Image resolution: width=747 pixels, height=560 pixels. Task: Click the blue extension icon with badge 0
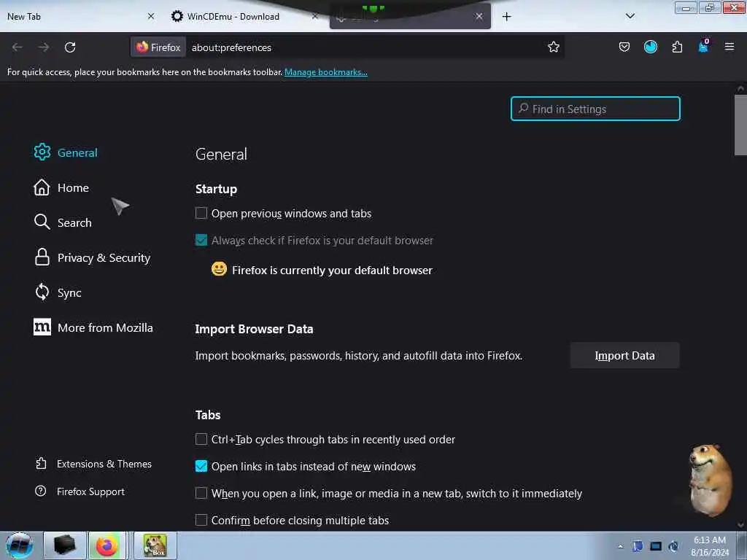(704, 46)
